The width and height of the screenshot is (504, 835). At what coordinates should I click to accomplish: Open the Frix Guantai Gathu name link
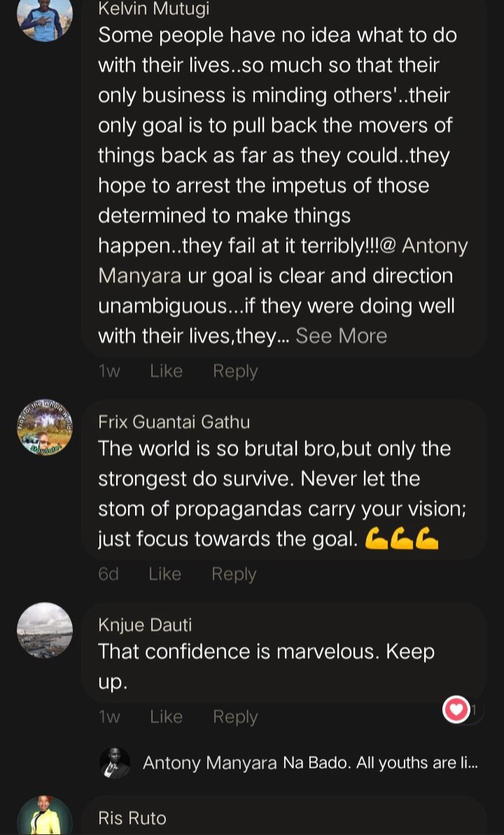174,422
